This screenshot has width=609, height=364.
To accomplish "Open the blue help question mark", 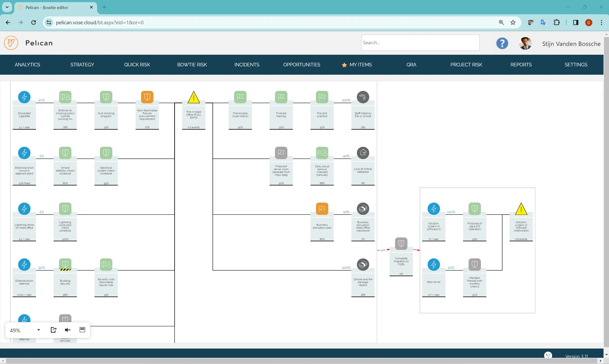I will click(502, 43).
